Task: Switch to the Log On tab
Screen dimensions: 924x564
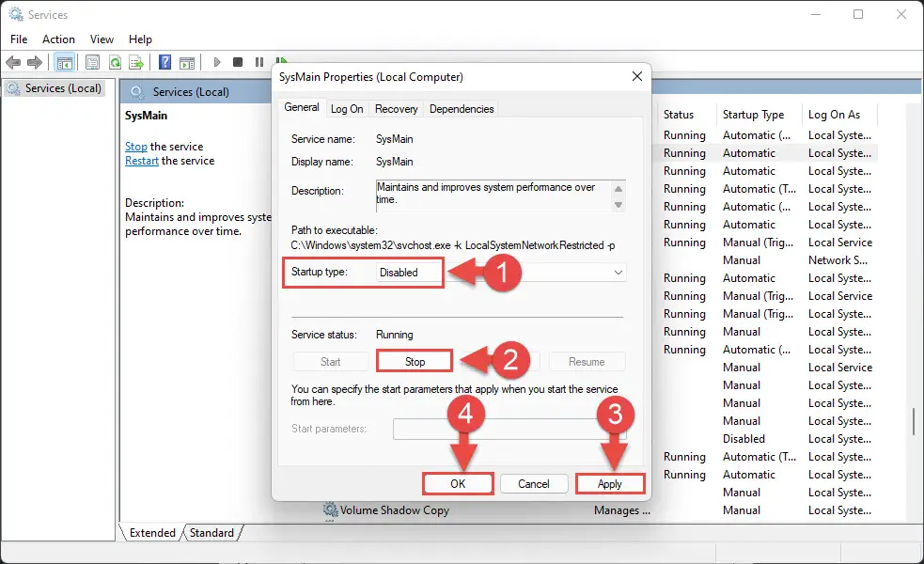Action: tap(347, 109)
